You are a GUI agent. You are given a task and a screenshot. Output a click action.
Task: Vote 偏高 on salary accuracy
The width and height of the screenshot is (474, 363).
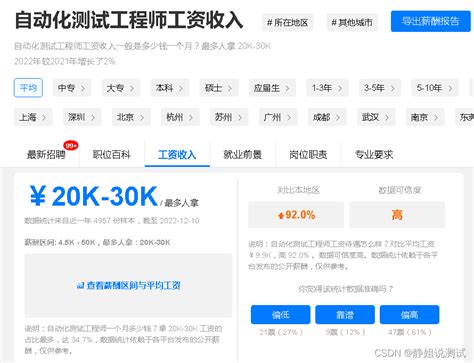410,314
